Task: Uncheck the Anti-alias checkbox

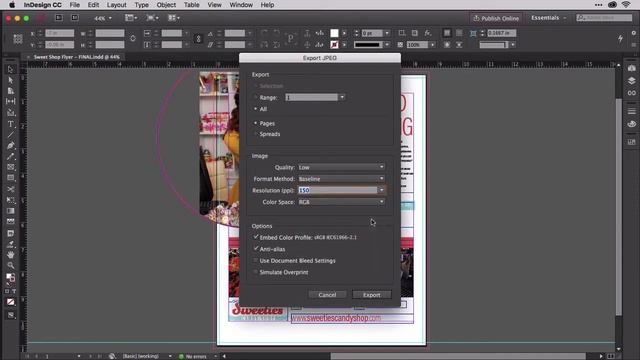Action: 256,249
